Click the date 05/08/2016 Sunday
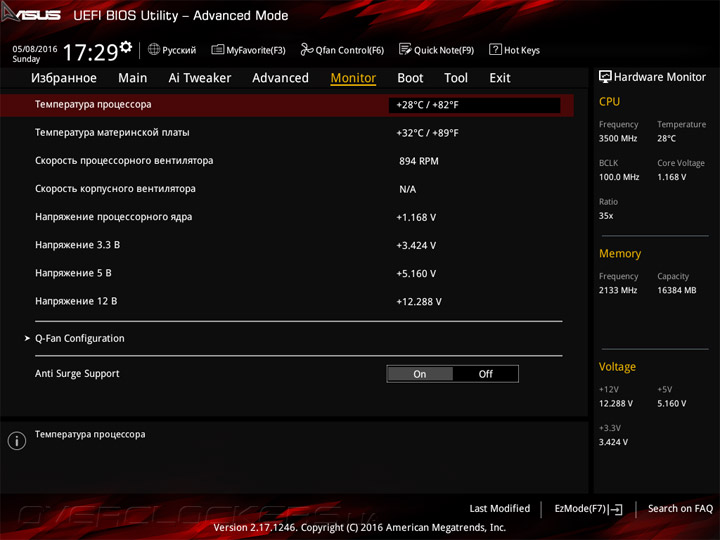The height and width of the screenshot is (540, 720). coord(34,54)
